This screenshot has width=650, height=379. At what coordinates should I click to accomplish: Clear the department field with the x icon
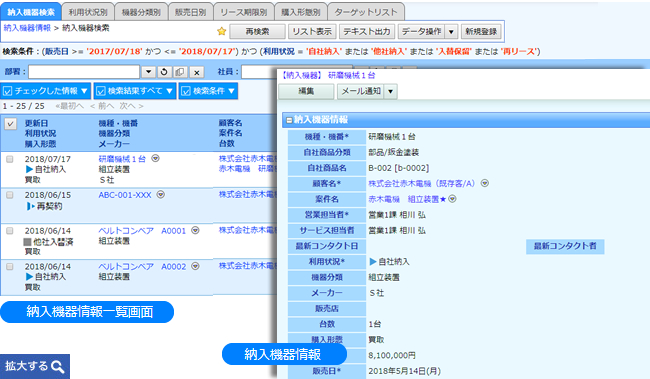(197, 72)
